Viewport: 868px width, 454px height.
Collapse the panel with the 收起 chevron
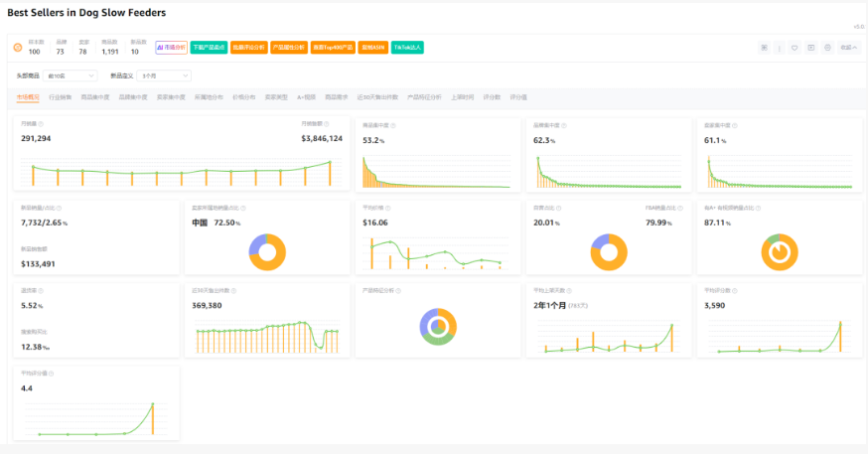point(849,48)
